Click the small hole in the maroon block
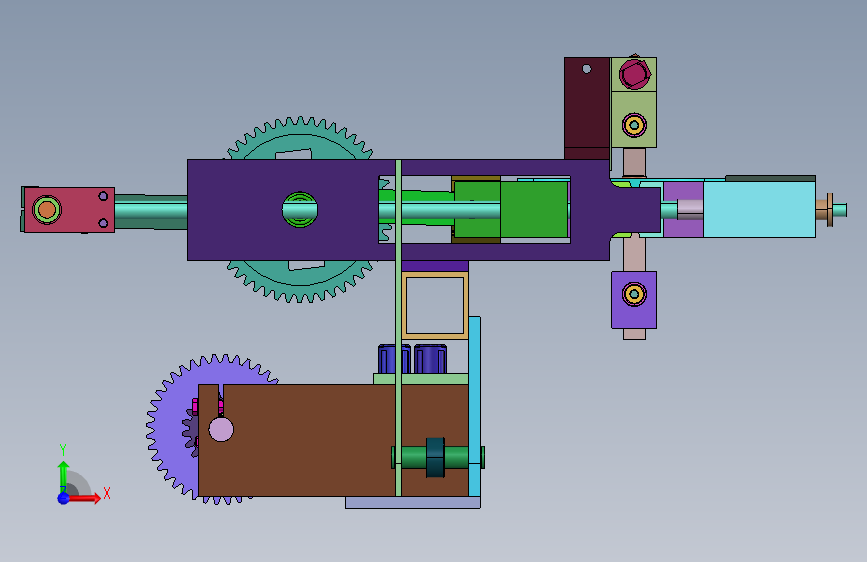The image size is (867, 562). tap(587, 69)
